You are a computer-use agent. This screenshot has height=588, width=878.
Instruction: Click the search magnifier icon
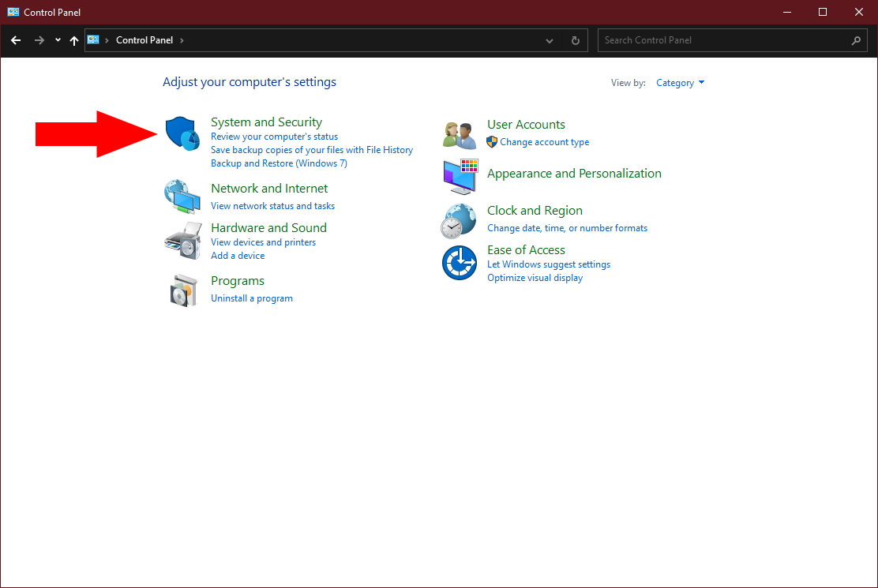(856, 40)
